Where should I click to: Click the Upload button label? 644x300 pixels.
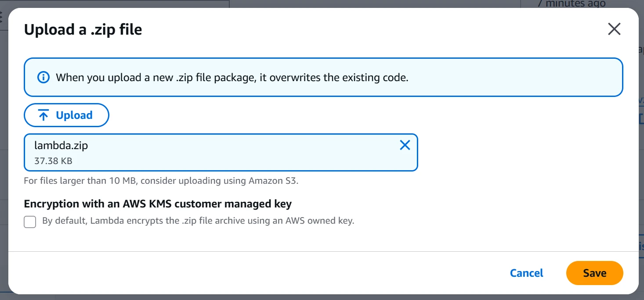coord(74,115)
